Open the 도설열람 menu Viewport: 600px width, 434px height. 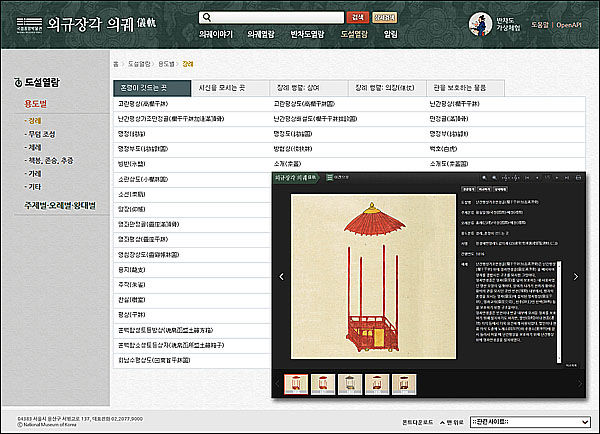(354, 34)
